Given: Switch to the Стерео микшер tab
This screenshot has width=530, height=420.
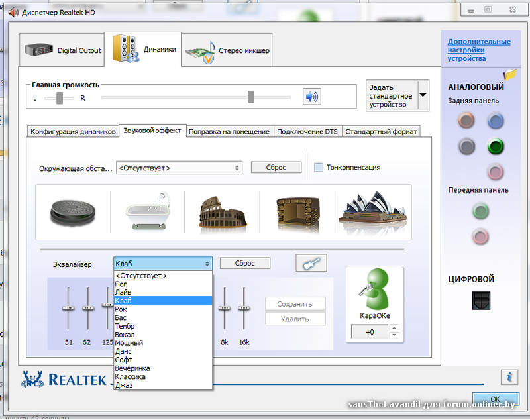Looking at the screenshot, I should pos(227,50).
